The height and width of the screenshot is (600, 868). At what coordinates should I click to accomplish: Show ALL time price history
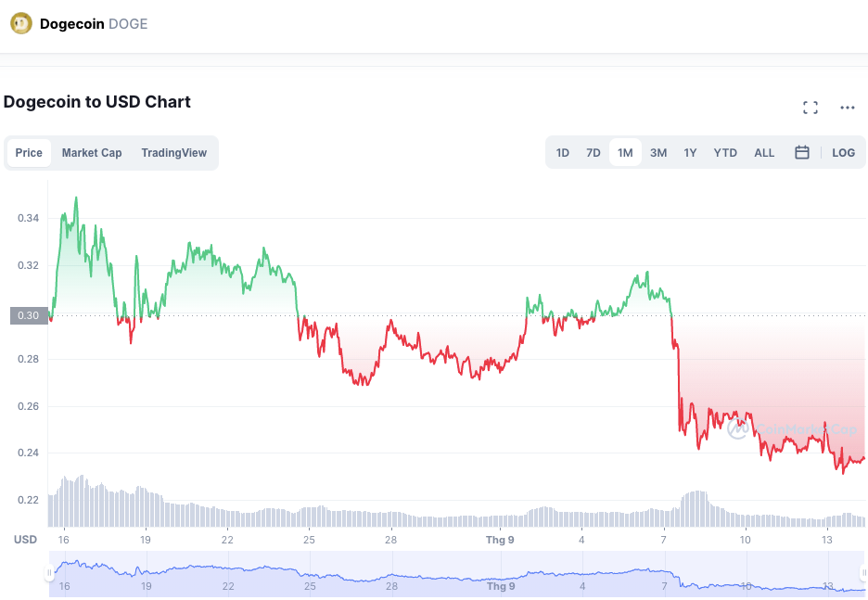tap(764, 153)
